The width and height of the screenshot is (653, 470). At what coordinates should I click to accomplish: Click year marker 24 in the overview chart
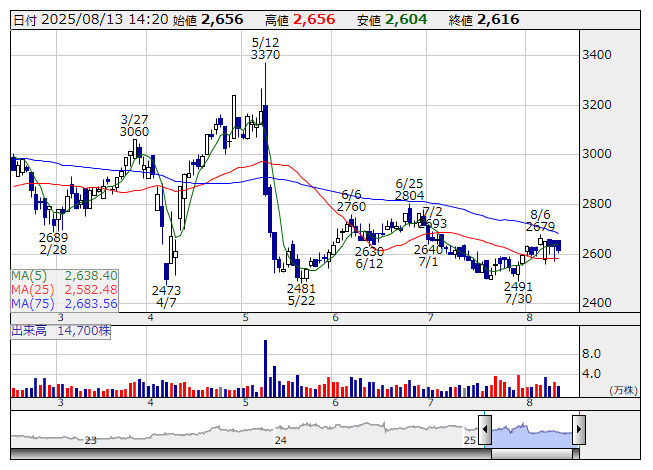[x=280, y=440]
